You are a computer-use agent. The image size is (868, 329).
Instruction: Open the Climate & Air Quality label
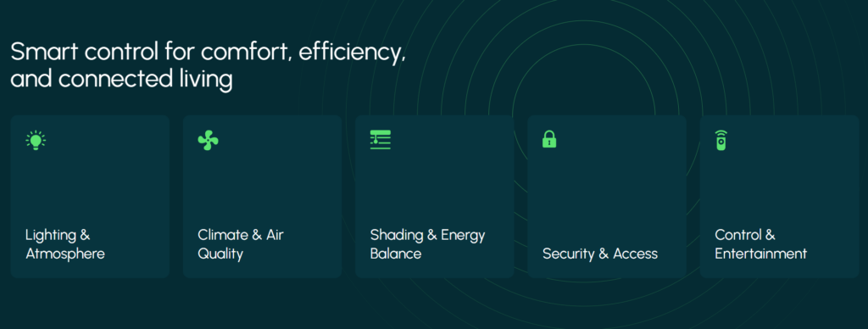pos(240,244)
